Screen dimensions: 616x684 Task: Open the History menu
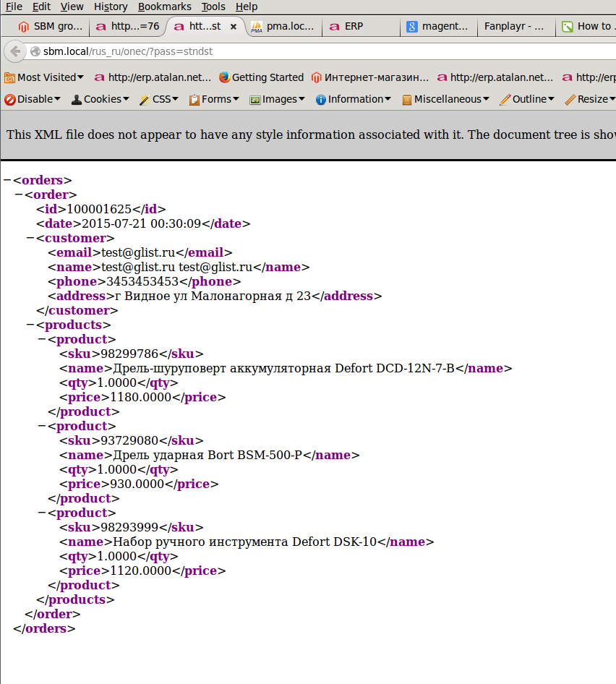[x=111, y=7]
